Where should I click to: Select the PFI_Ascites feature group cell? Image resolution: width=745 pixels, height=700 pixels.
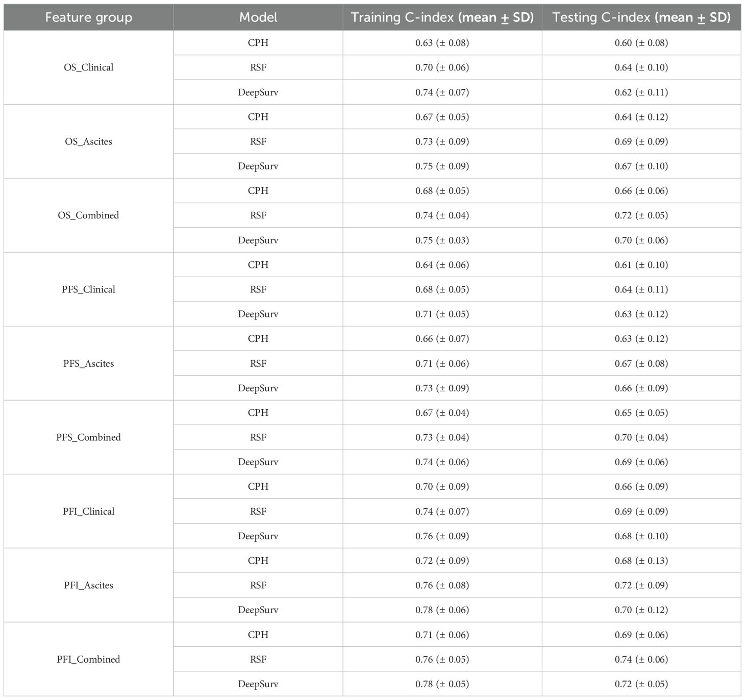88,585
